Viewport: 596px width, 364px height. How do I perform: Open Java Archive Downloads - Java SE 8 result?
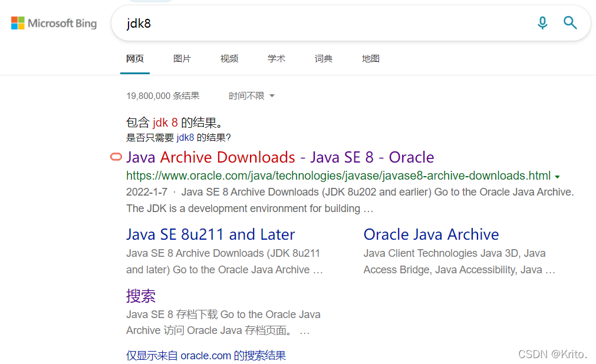coord(280,157)
